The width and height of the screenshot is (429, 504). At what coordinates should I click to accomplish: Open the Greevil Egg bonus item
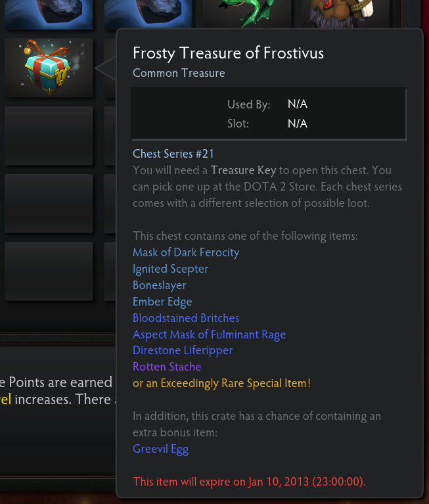pos(160,449)
